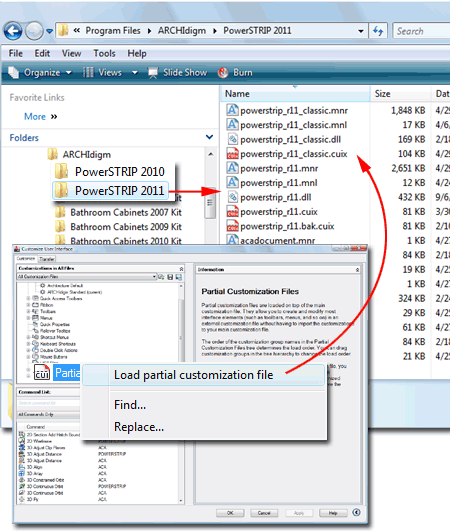Viewport: 450px width, 531px height.
Task: Click Program Files in the address breadcrumb
Action: [113, 31]
